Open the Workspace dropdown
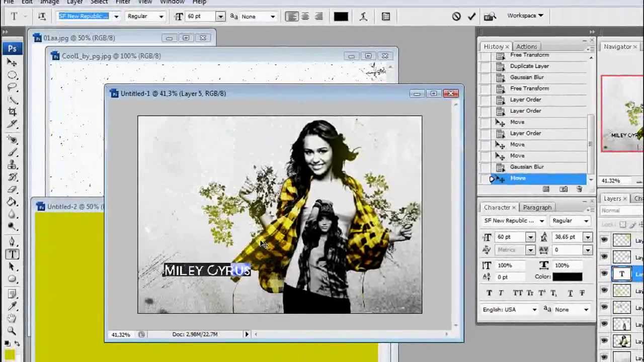This screenshot has width=644, height=362. click(525, 16)
